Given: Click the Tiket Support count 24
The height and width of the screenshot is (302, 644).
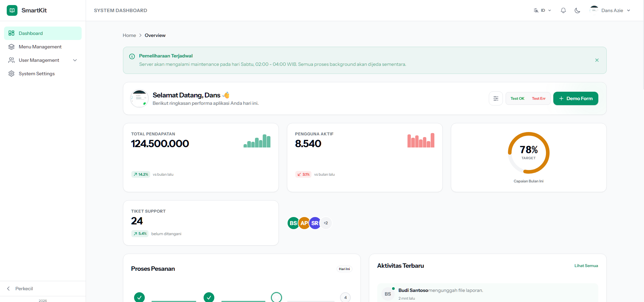Looking at the screenshot, I should point(137,221).
